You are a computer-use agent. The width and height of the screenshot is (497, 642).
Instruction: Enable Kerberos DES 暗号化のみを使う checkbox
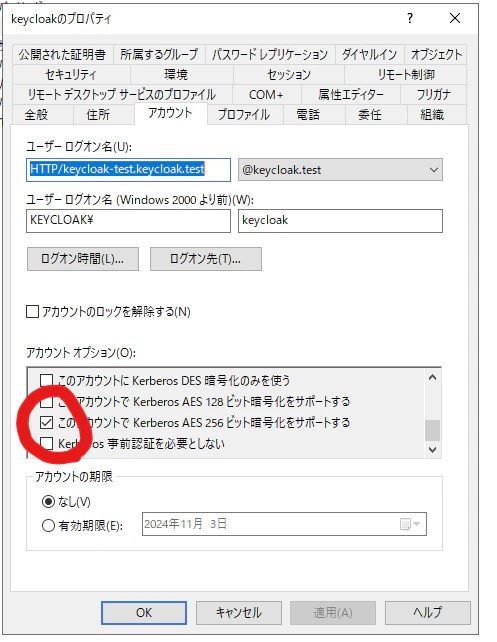(x=46, y=380)
